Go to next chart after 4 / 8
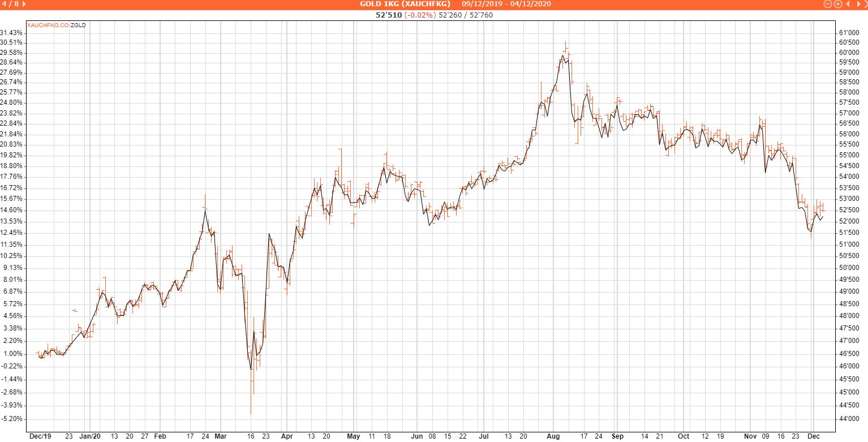 click(24, 4)
